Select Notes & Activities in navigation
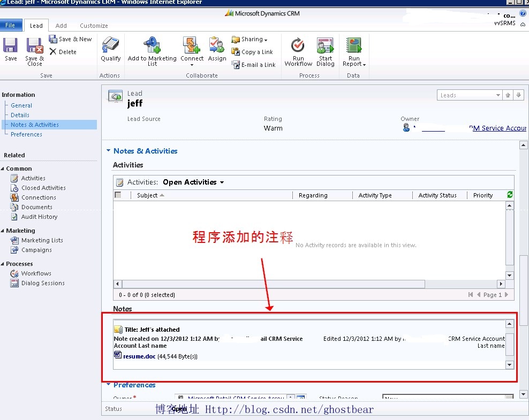This screenshot has height=420, width=529. point(49,125)
